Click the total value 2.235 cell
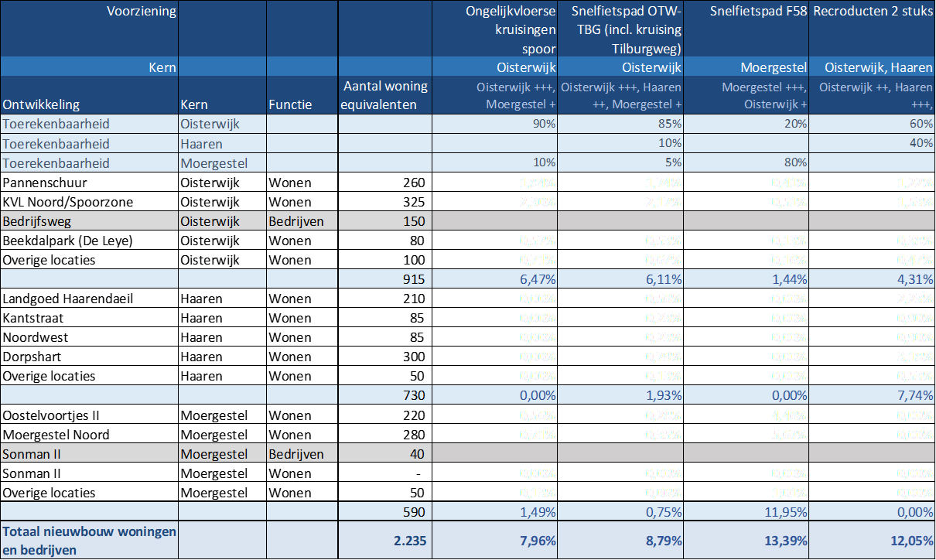Viewport: 936px width, 560px height. click(x=385, y=541)
